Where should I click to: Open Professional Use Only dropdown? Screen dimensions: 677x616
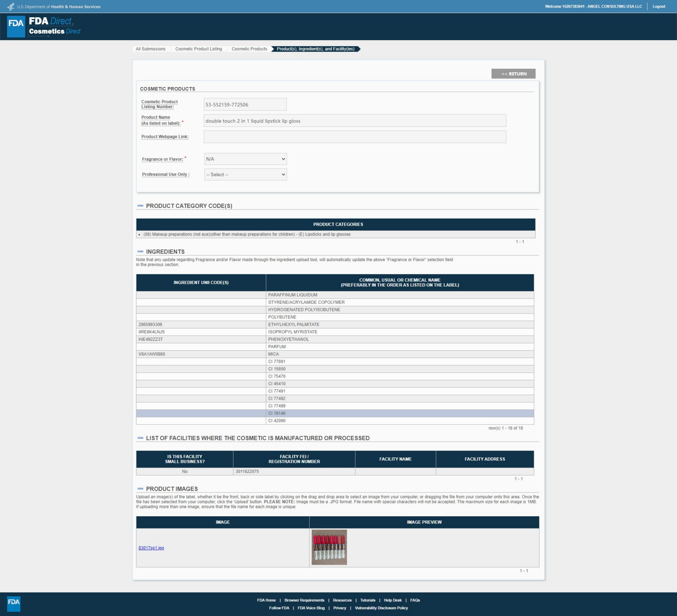coord(245,175)
